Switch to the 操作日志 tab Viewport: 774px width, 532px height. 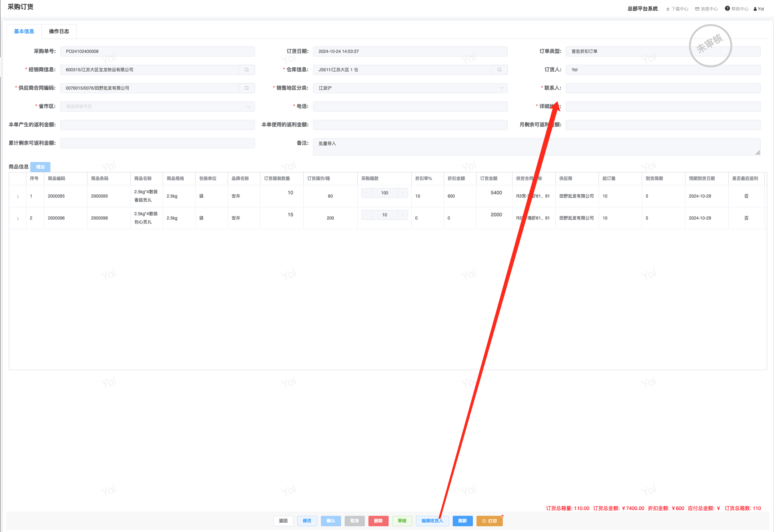click(59, 31)
